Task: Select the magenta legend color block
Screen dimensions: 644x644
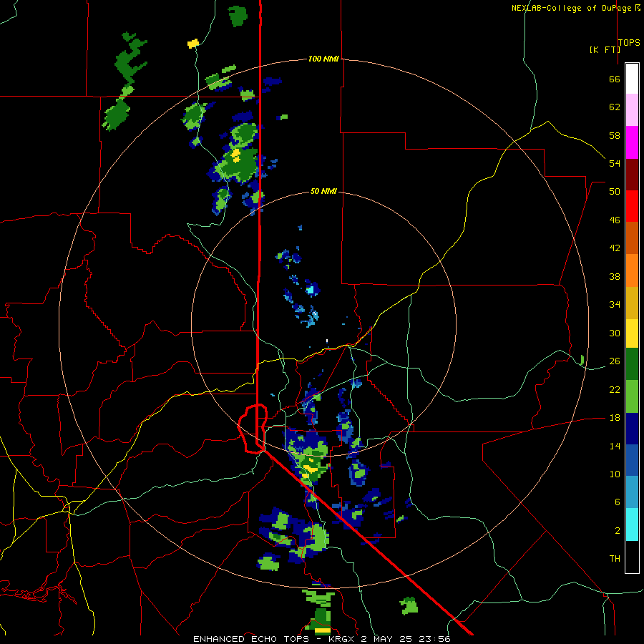Action: 632,142
